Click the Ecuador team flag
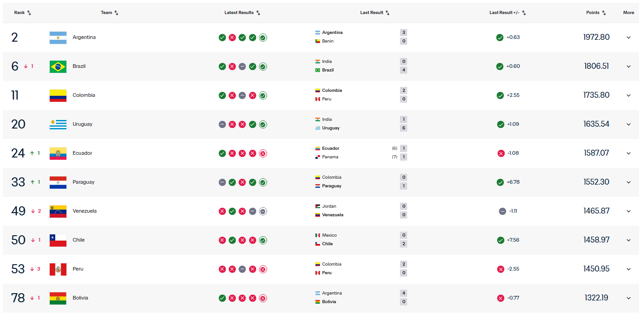The width and height of the screenshot is (644, 319). 58,153
